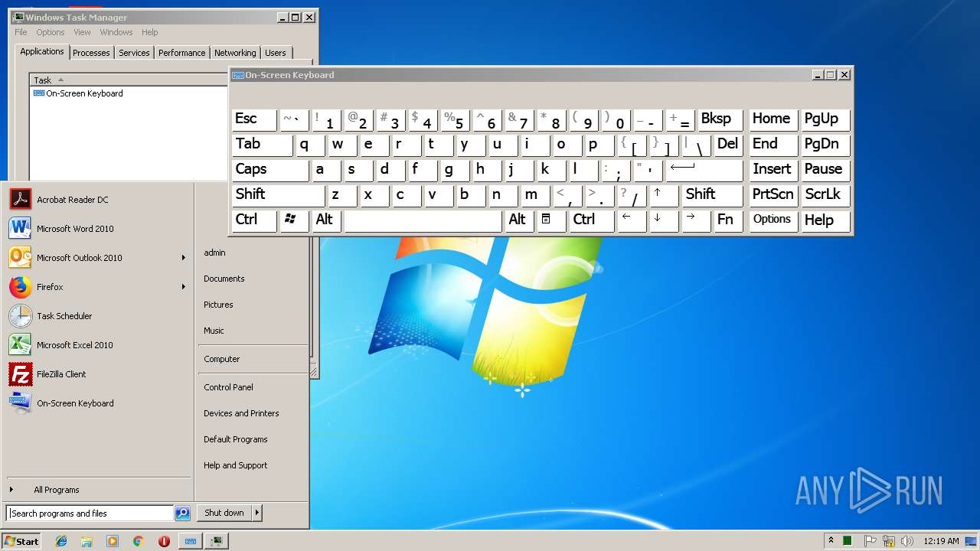Toggle the Fn key on keyboard
Viewport: 980px width, 551px height.
point(728,220)
